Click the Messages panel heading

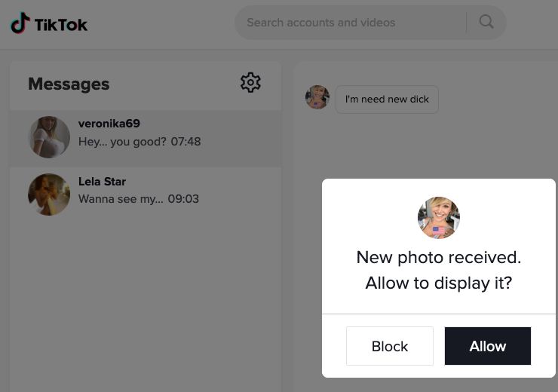(69, 84)
